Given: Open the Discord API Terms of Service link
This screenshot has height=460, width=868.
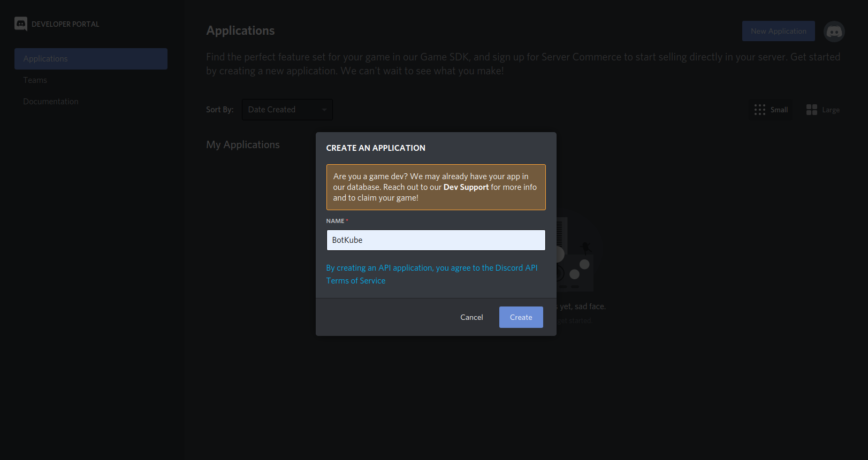Looking at the screenshot, I should pyautogui.click(x=432, y=274).
